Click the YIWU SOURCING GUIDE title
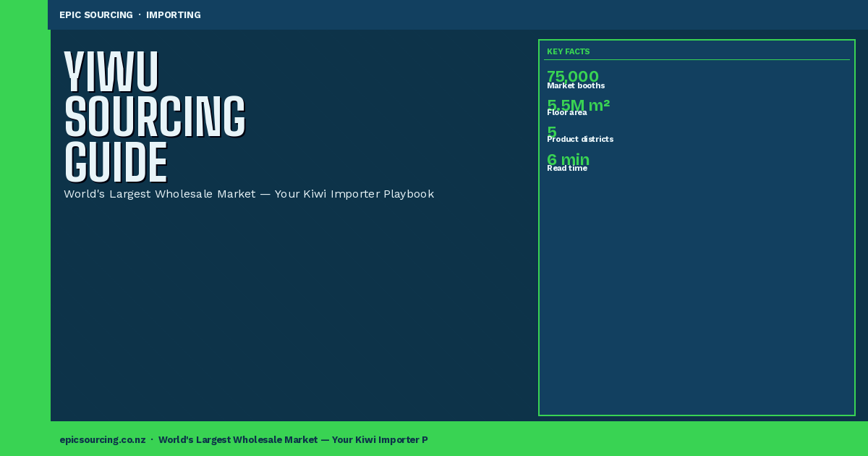The height and width of the screenshot is (456, 868). coord(155,116)
